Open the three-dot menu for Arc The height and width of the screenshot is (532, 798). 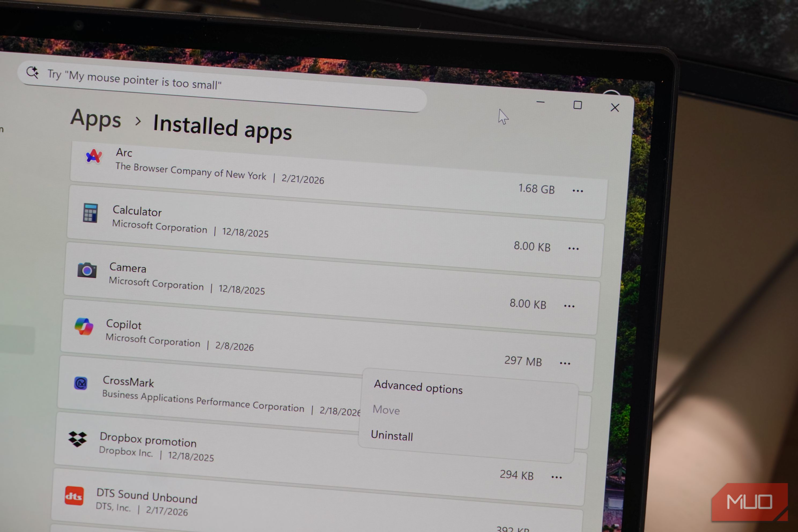[x=578, y=191]
